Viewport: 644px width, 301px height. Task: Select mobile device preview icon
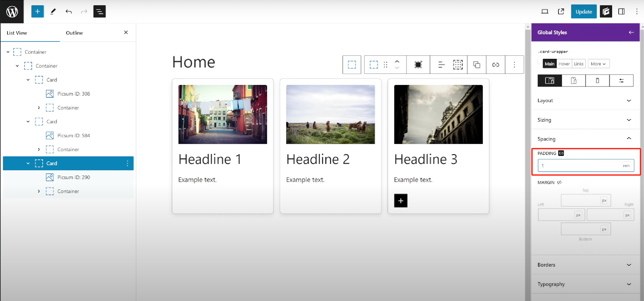coord(597,81)
